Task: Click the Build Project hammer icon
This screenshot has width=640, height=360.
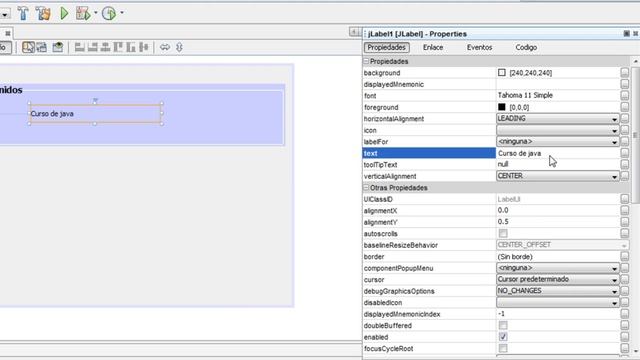Action: click(x=23, y=13)
